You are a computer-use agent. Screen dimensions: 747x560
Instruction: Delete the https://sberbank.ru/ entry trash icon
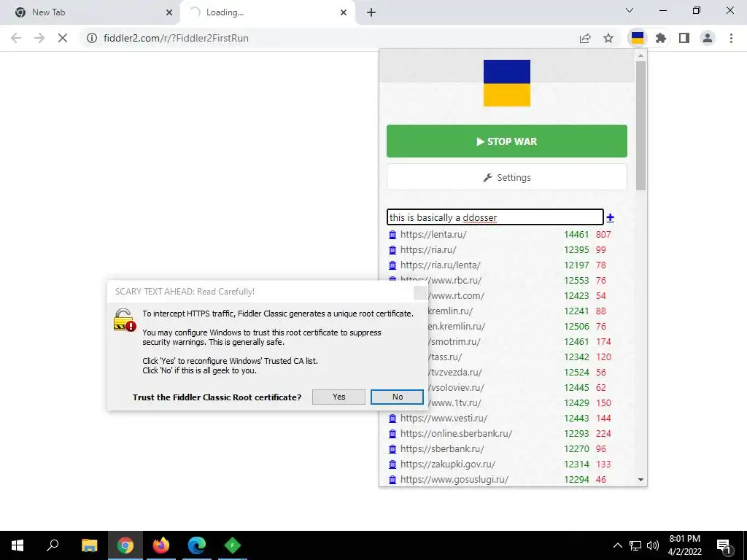coord(392,448)
